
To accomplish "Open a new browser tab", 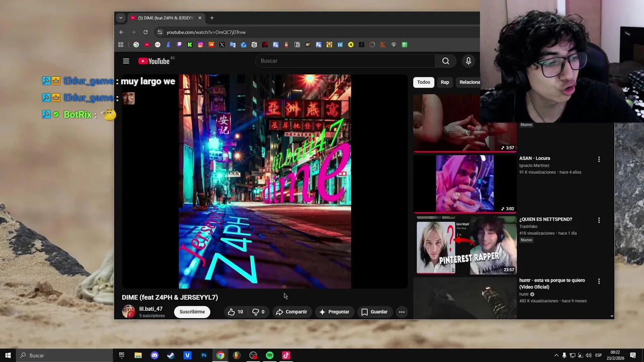I will tap(212, 18).
